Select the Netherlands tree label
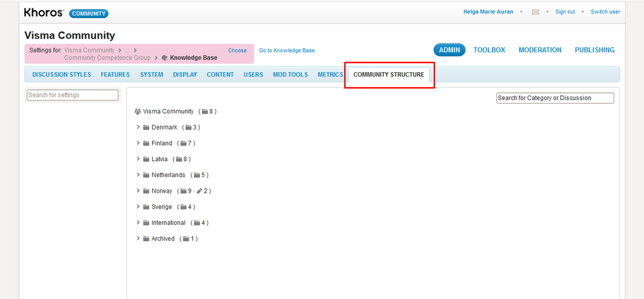Viewport: 644px width, 299px height. point(168,175)
